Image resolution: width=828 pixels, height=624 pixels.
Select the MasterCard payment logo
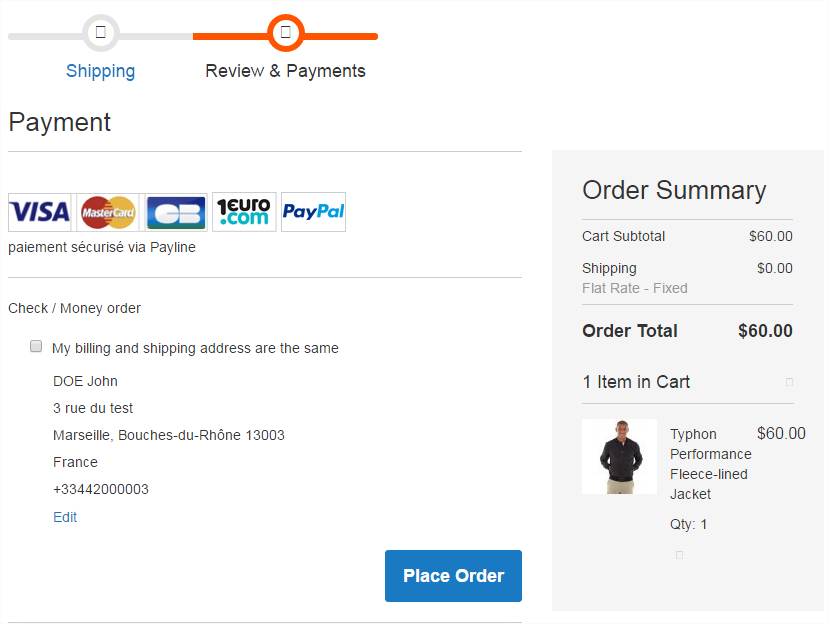coord(108,212)
